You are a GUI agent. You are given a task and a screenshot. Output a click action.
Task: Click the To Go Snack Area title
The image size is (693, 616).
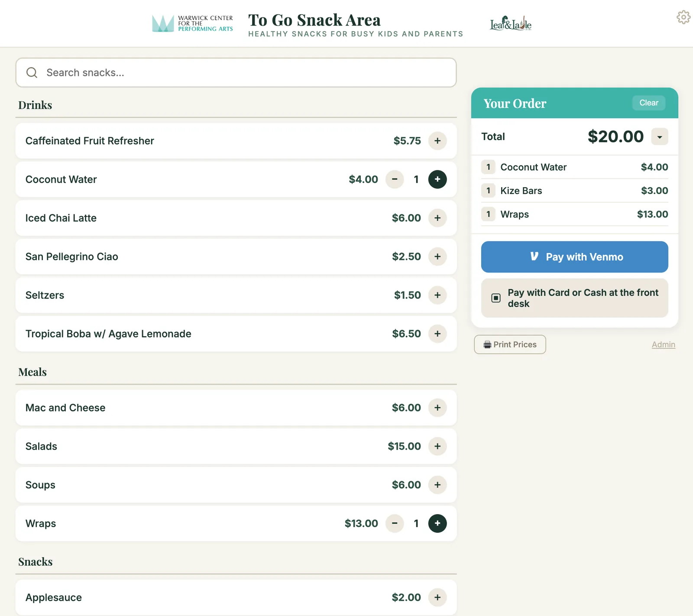pos(314,20)
